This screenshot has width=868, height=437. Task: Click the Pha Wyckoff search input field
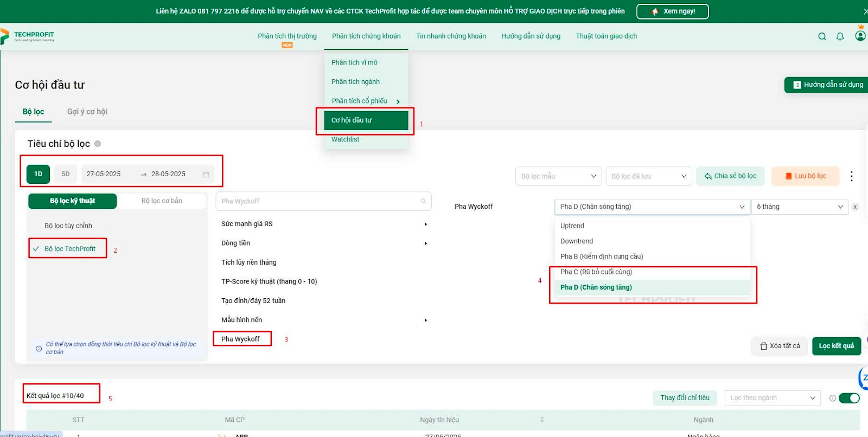point(320,201)
